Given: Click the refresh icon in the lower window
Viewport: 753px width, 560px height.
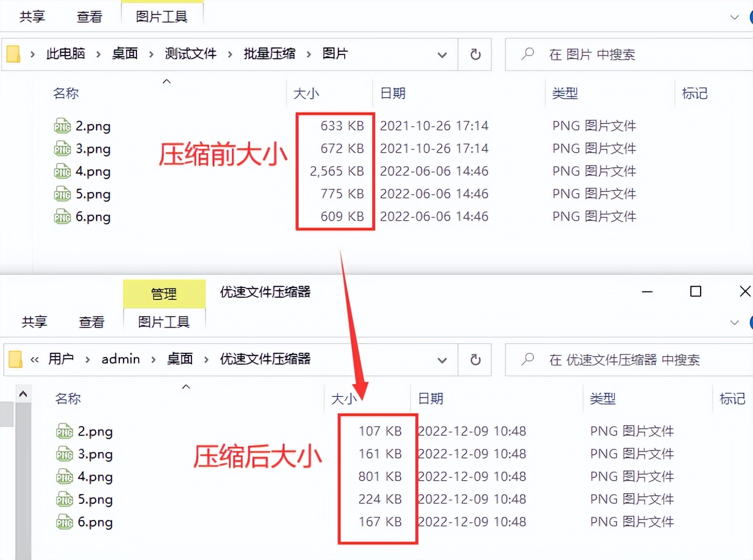Looking at the screenshot, I should [x=475, y=360].
